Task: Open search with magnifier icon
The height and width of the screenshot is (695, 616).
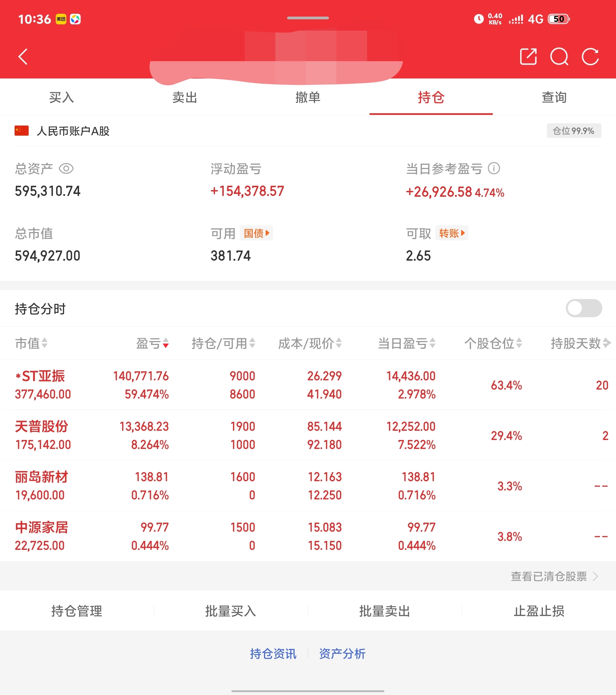Action: pyautogui.click(x=559, y=56)
